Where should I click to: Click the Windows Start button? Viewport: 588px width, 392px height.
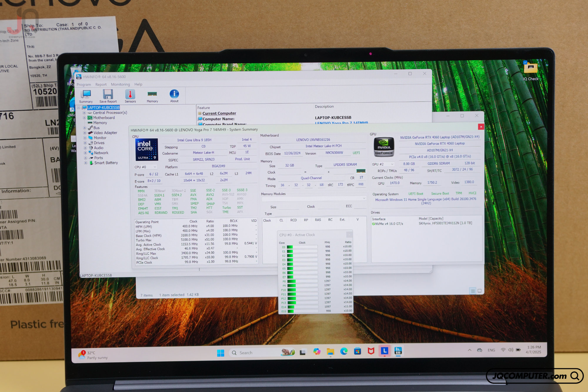(x=220, y=353)
